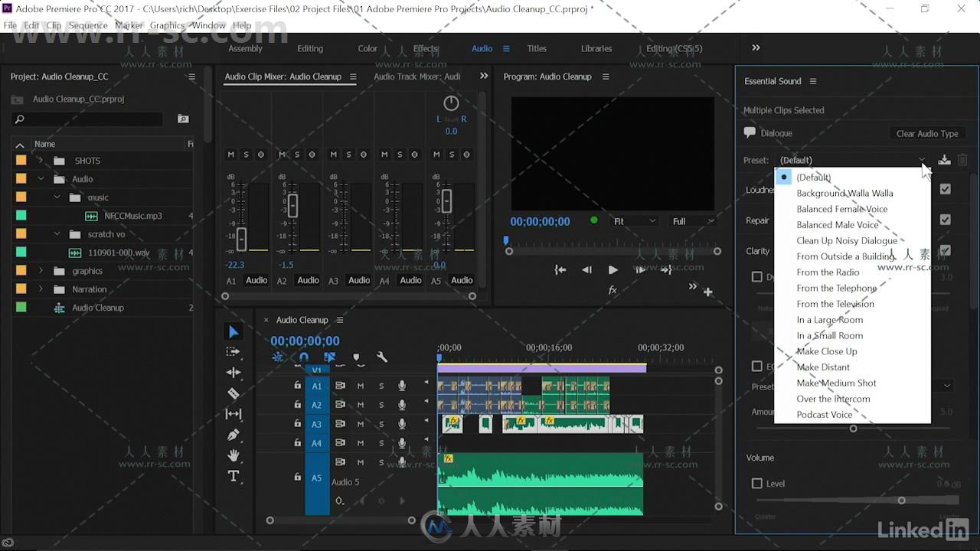
Task: Toggle sync lock on track A3
Action: click(x=340, y=424)
